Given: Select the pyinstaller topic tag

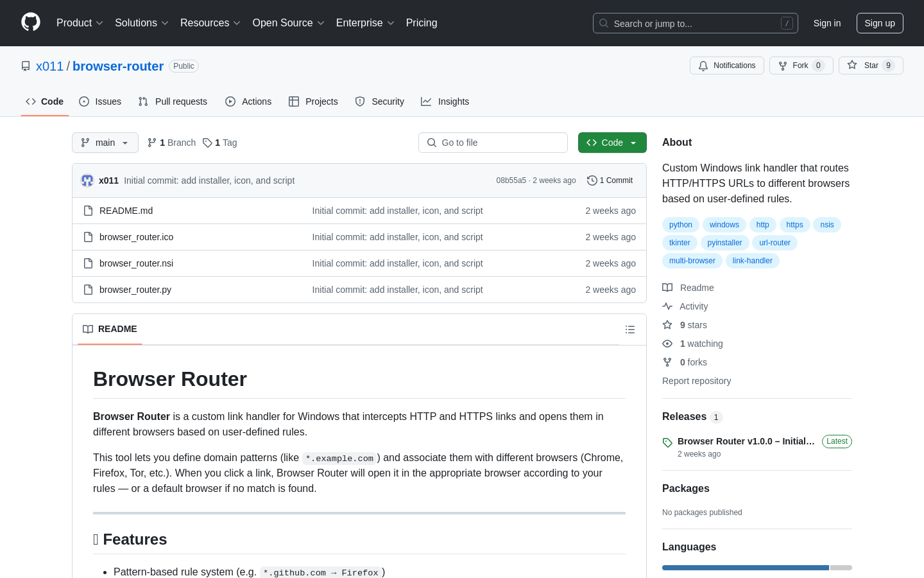Looking at the screenshot, I should [724, 243].
